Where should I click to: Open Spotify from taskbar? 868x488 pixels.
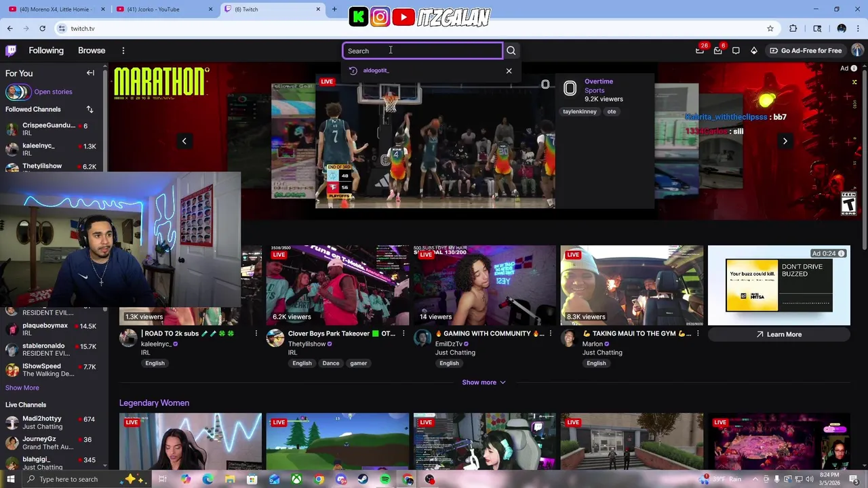pos(385,479)
